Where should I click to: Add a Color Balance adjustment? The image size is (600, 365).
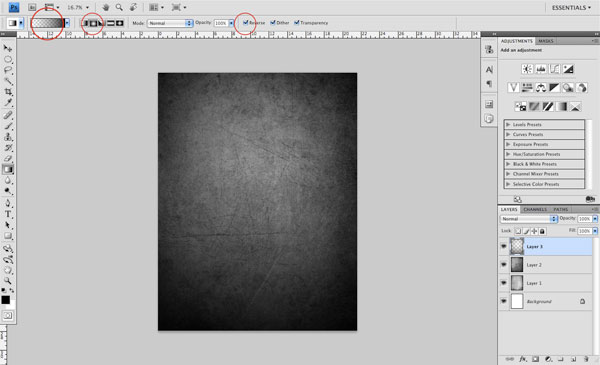541,88
